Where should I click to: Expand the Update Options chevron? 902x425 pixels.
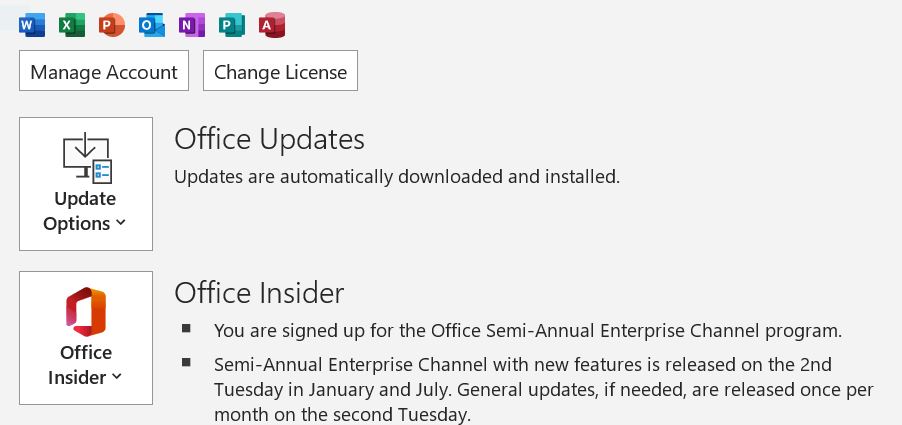(120, 223)
